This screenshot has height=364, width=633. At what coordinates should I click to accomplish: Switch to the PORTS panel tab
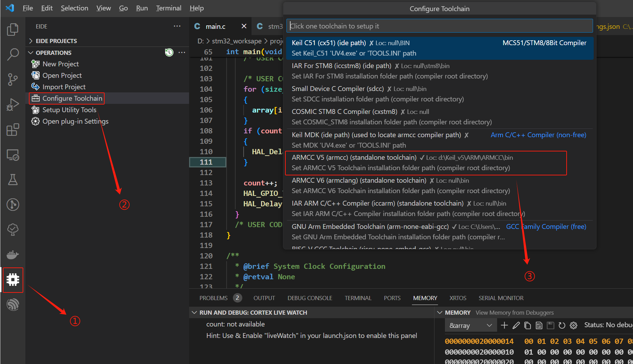[x=392, y=298]
